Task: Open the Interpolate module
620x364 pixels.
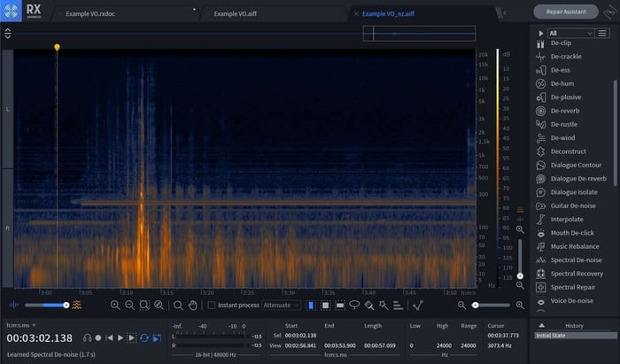Action: 567,220
